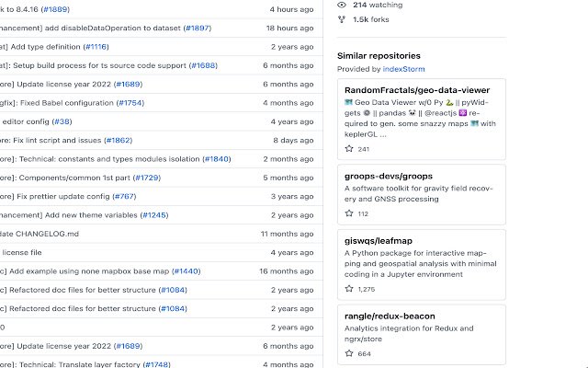This screenshot has width=588, height=368.
Task: Open groops-devs/groops repository
Action: tap(388, 176)
